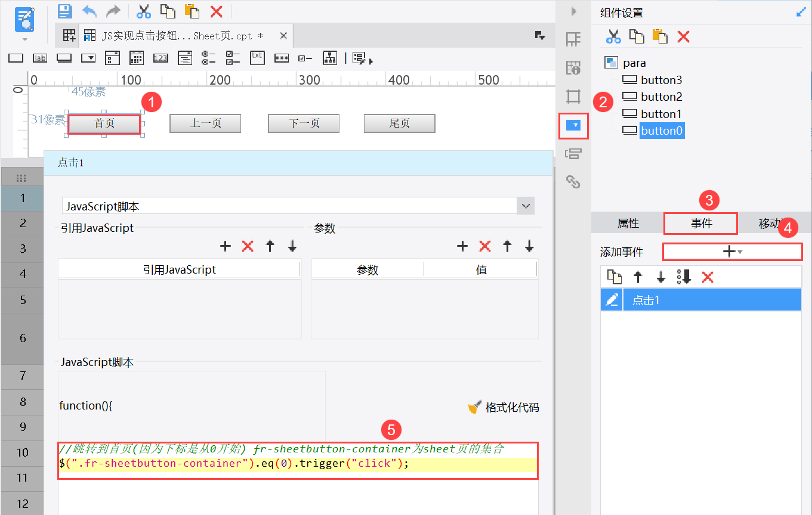812x515 pixels.
Task: Select the 下一页 button on the canvas
Action: (304, 123)
